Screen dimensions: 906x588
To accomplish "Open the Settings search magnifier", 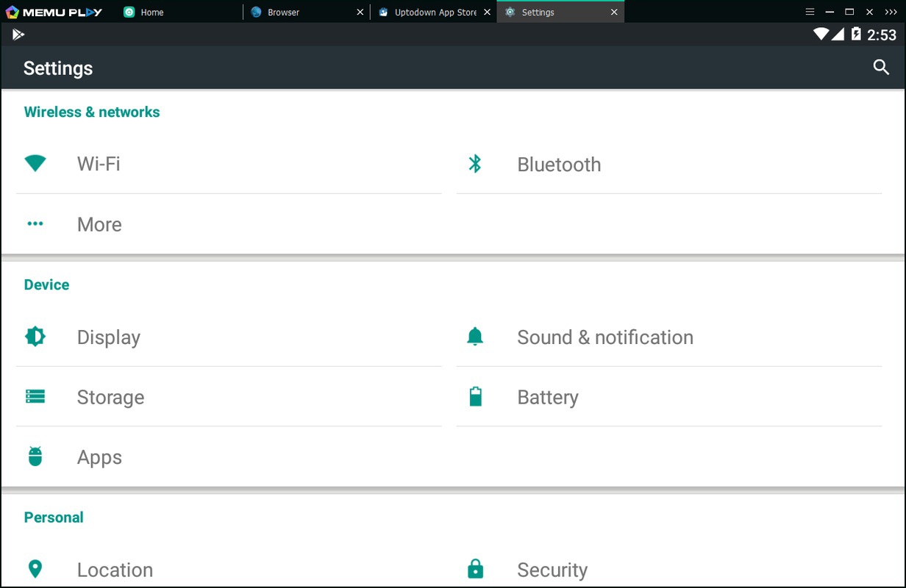I will [881, 68].
